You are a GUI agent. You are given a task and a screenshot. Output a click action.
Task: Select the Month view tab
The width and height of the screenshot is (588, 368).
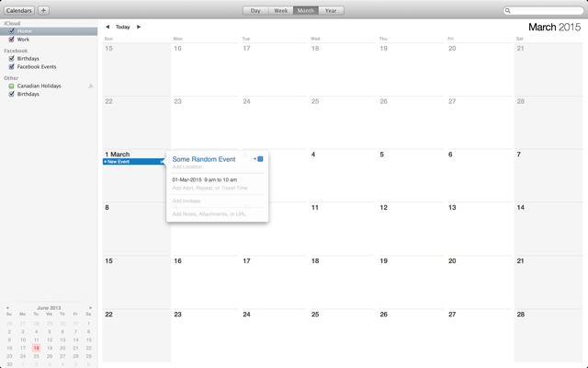(306, 10)
